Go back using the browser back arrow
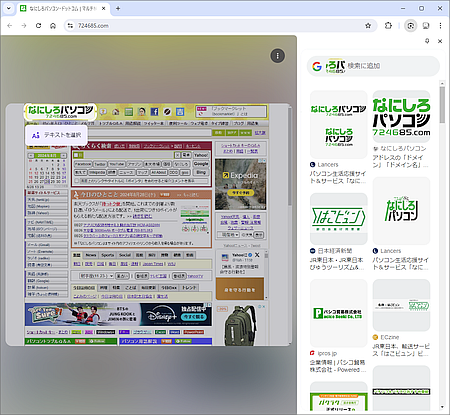The image size is (450, 415). click(x=10, y=26)
